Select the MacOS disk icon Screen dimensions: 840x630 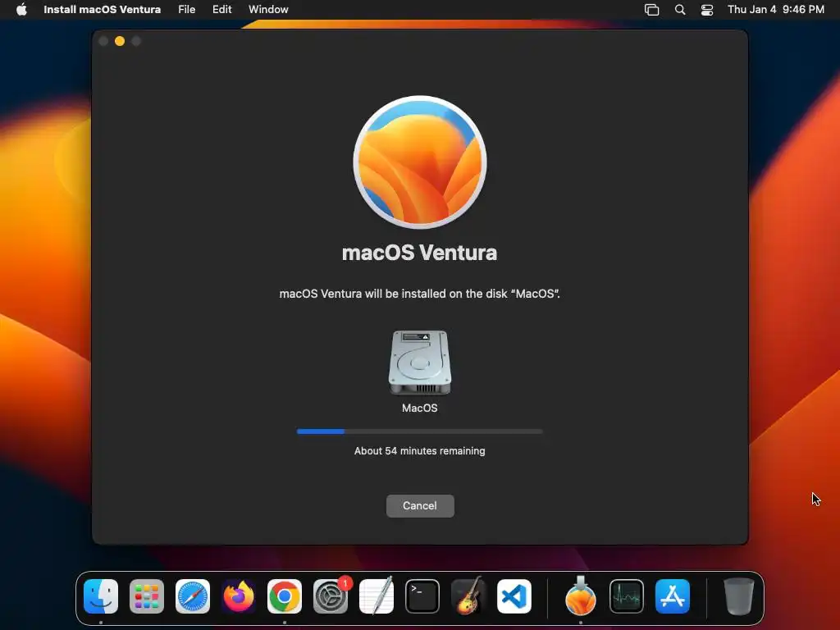pos(419,362)
